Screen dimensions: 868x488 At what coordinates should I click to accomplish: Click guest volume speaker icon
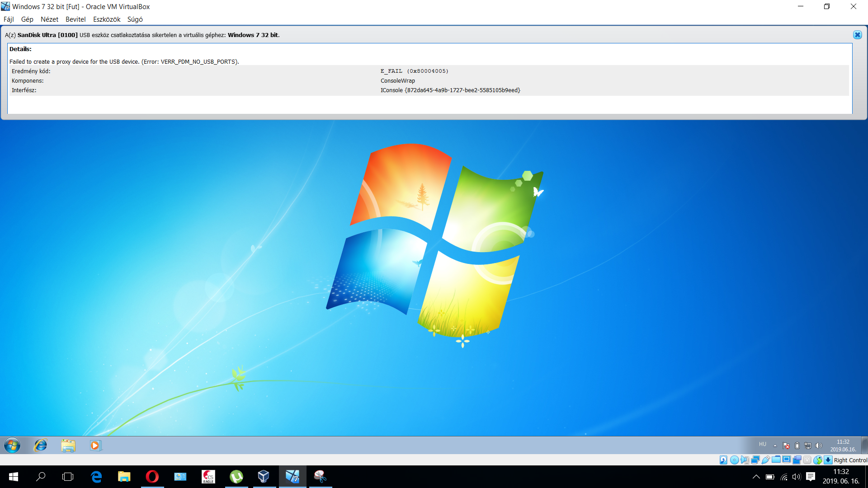[819, 446]
